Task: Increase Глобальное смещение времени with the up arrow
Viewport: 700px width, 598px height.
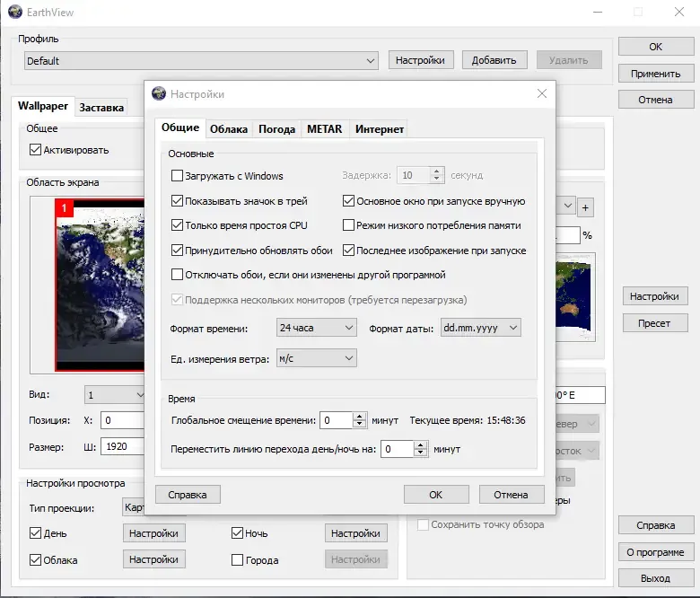Action: [359, 417]
